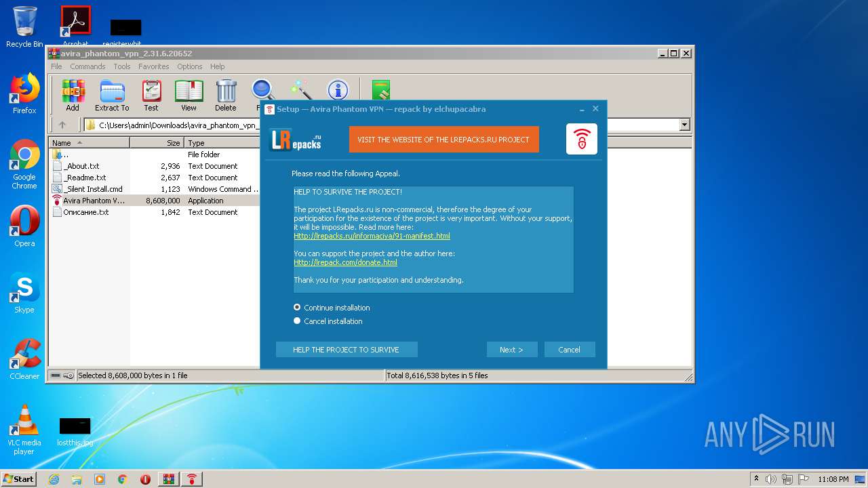Select the Firefox desktop shortcut
Screen dimensions: 868x488
point(24,94)
